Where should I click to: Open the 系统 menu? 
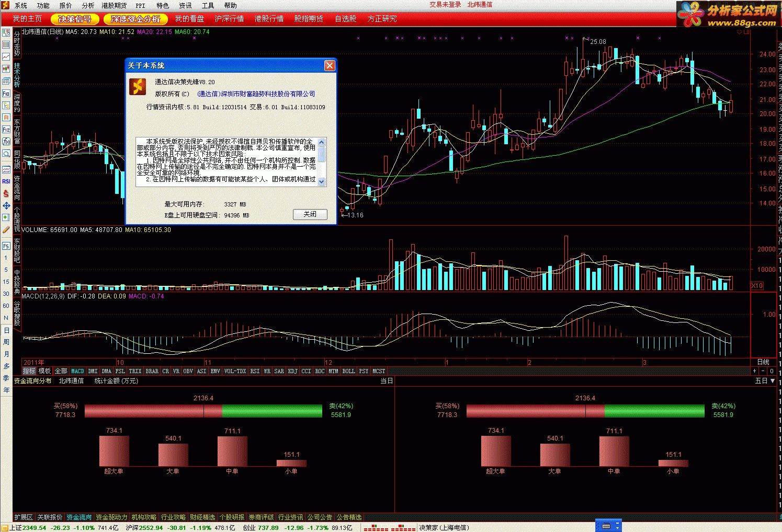click(21, 5)
